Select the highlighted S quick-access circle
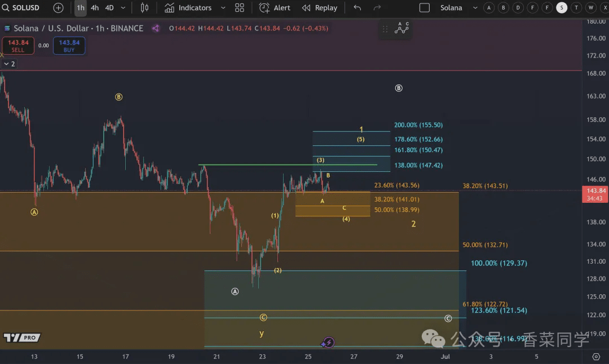Image resolution: width=609 pixels, height=364 pixels. tap(562, 8)
